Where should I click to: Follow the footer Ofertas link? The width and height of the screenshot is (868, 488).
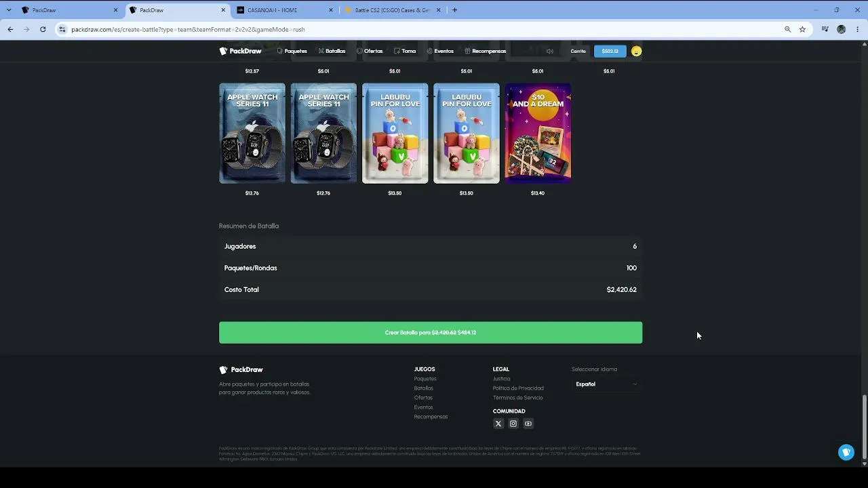point(423,398)
